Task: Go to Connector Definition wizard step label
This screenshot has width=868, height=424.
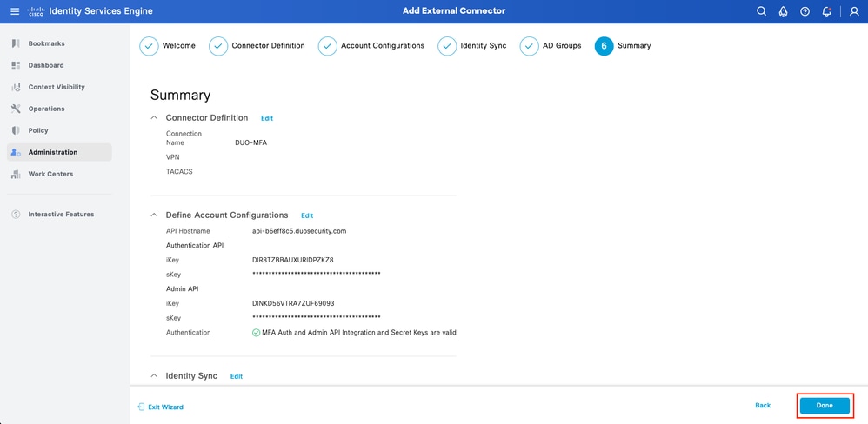Action: pyautogui.click(x=269, y=46)
